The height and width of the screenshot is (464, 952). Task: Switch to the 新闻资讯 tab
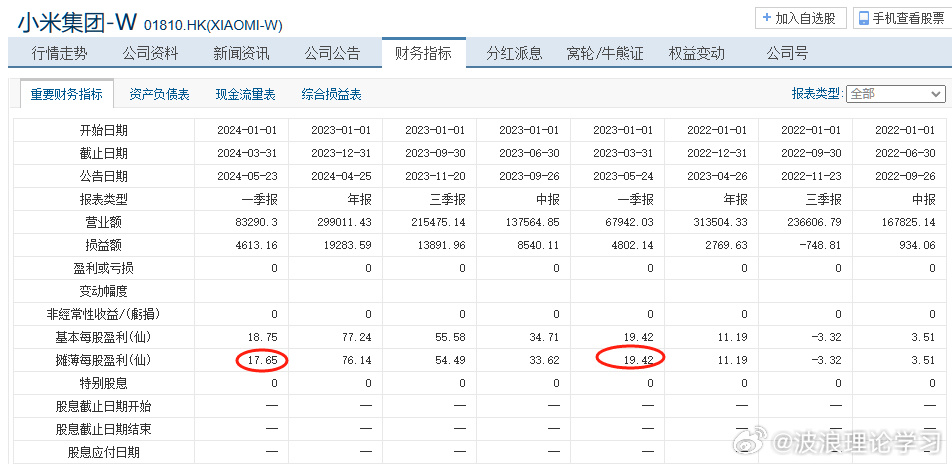[242, 53]
